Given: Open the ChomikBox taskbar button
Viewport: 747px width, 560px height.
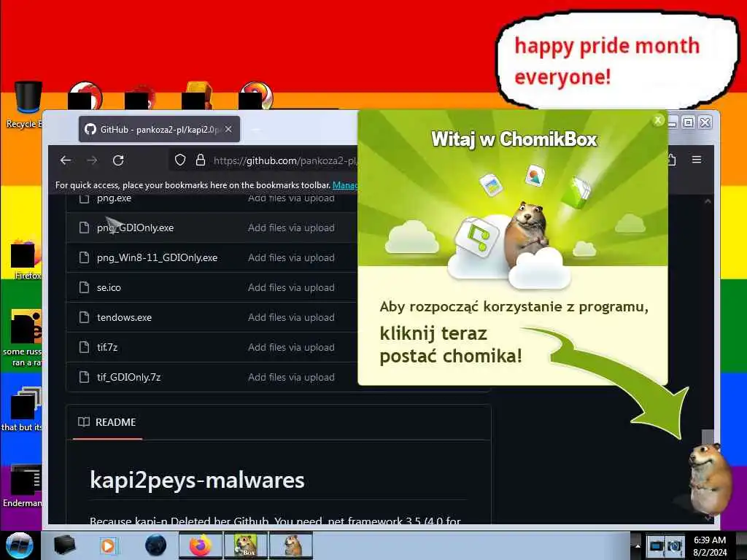Looking at the screenshot, I should pos(246,545).
